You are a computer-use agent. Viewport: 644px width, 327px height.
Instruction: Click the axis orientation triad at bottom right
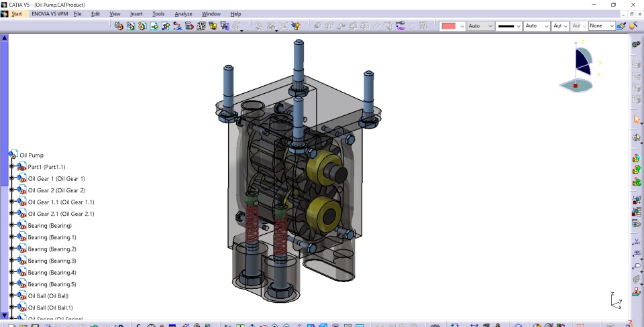[x=616, y=301]
